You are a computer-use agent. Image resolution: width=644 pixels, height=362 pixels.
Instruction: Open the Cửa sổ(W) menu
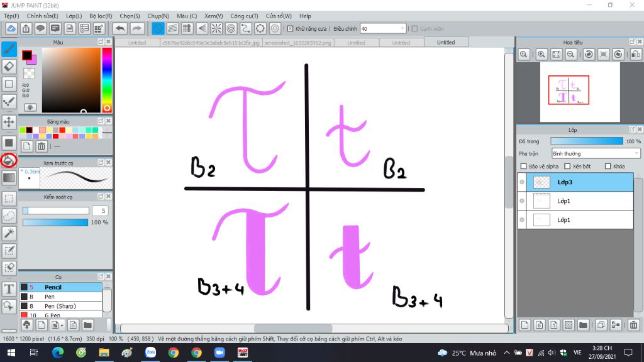(x=279, y=16)
